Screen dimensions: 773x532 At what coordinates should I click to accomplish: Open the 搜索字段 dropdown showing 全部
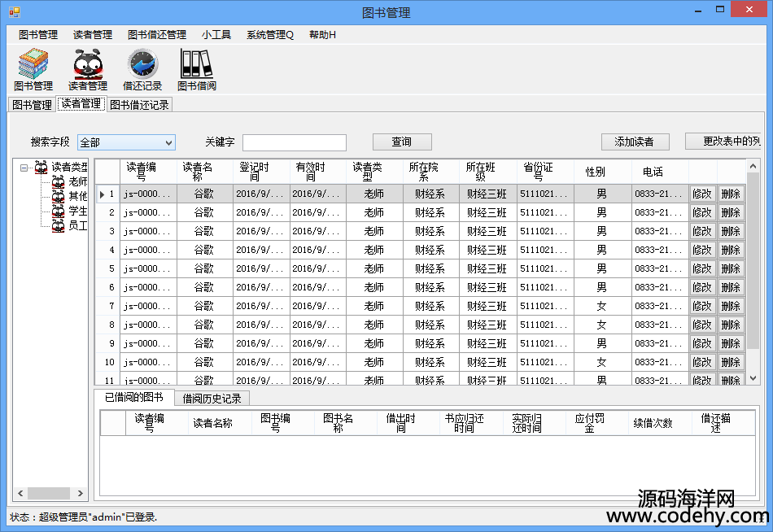(126, 142)
